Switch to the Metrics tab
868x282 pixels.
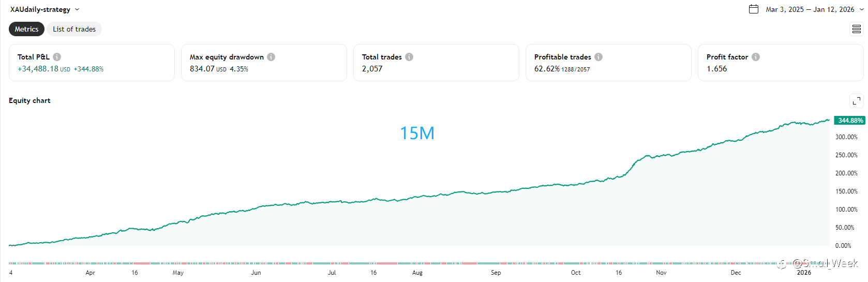point(26,29)
